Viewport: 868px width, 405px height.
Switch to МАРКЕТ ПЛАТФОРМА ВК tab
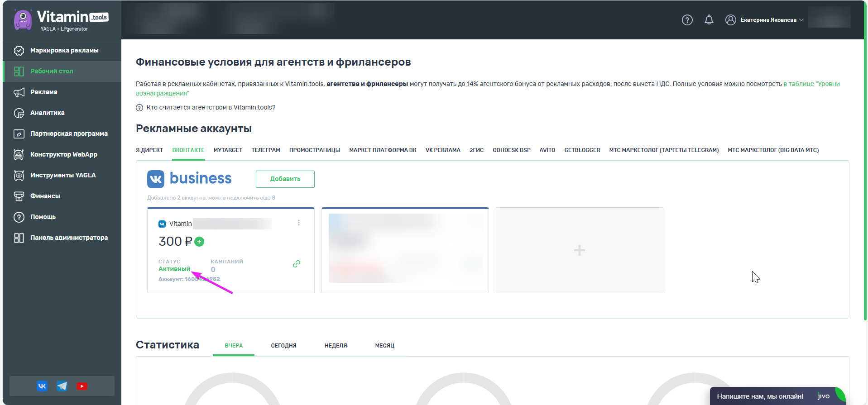coord(383,150)
